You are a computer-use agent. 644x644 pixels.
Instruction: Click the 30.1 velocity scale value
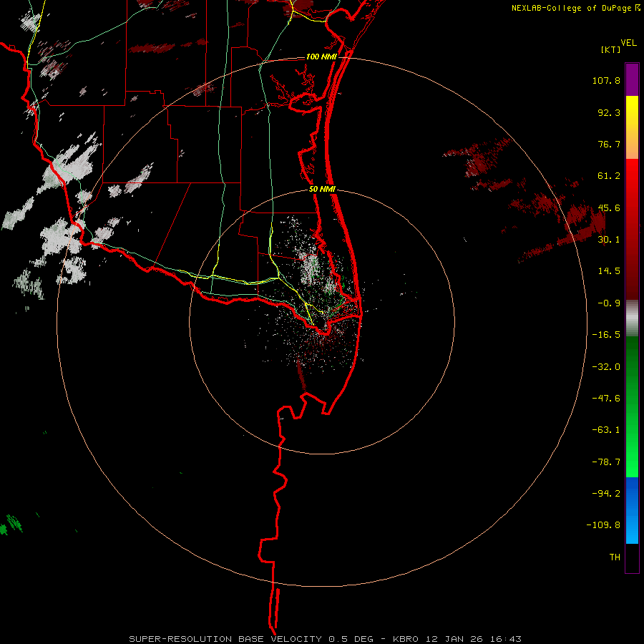coord(609,240)
